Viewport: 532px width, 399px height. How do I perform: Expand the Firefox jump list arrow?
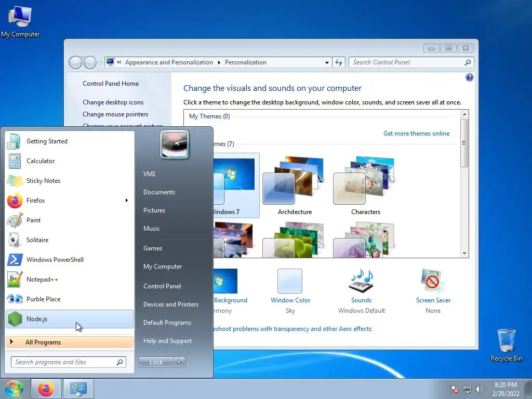coord(127,200)
